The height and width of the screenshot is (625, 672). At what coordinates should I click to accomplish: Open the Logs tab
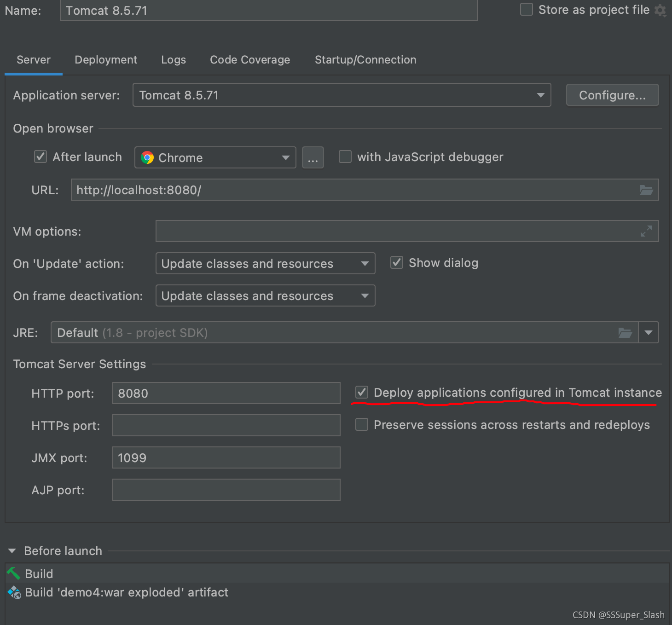[x=174, y=60]
